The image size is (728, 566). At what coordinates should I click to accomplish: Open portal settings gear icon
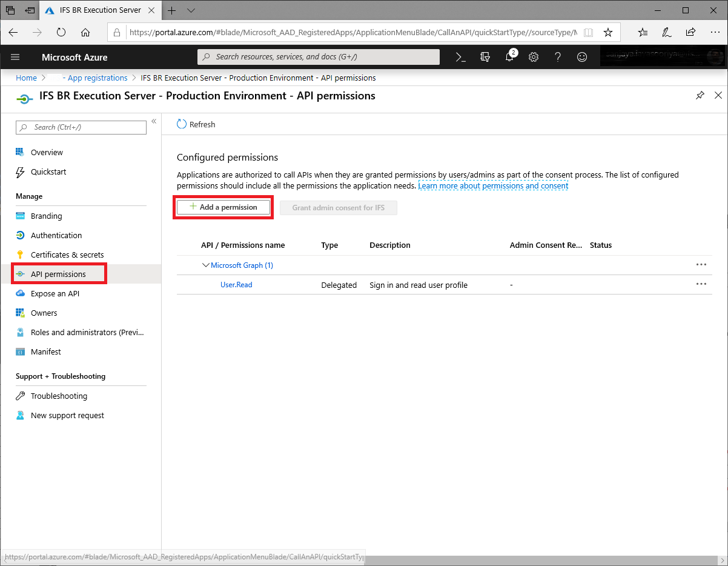pos(534,57)
